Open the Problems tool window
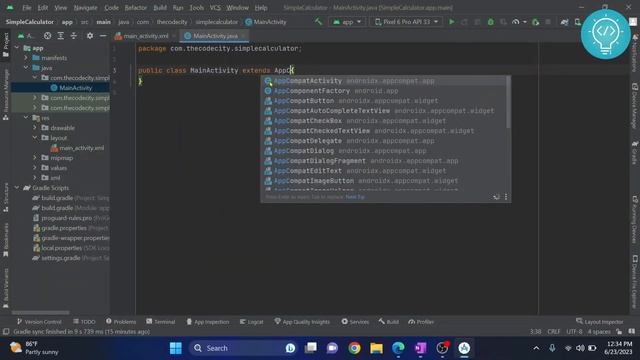Image resolution: width=640 pixels, height=360 pixels. [x=121, y=322]
